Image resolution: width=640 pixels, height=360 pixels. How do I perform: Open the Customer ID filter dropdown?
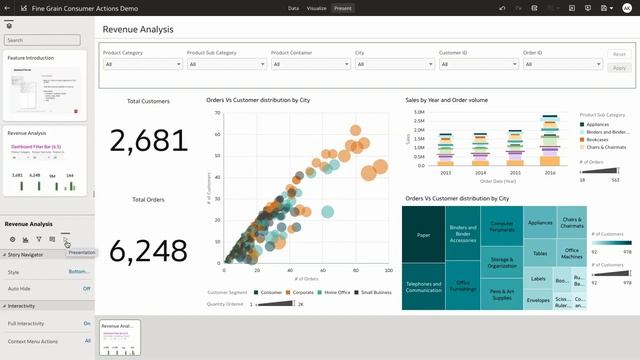coord(479,64)
